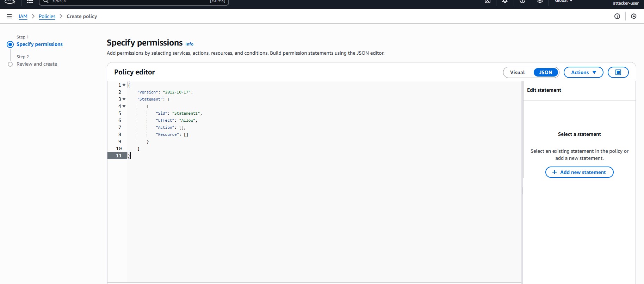Open the info panel circle icon
Image resolution: width=644 pixels, height=284 pixels.
617,16
